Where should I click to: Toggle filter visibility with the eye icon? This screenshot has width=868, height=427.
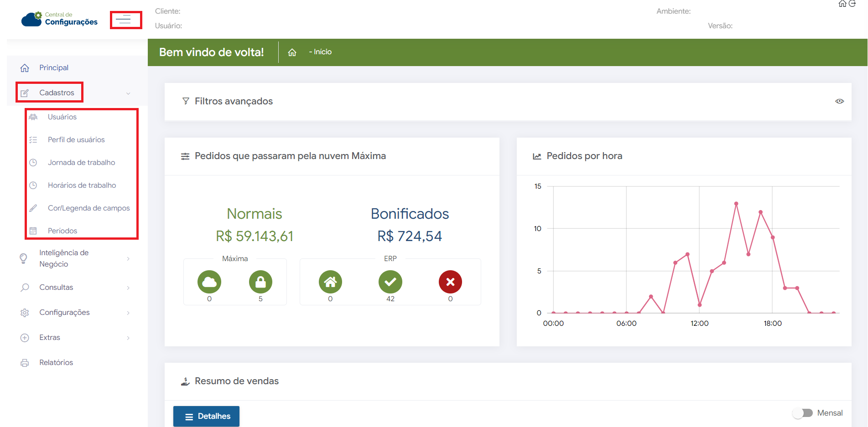pyautogui.click(x=839, y=101)
